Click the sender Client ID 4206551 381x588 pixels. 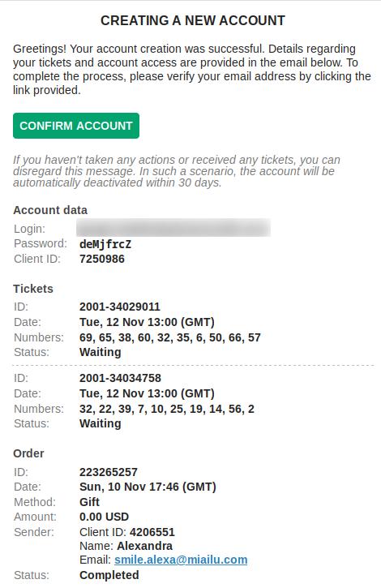point(152,532)
